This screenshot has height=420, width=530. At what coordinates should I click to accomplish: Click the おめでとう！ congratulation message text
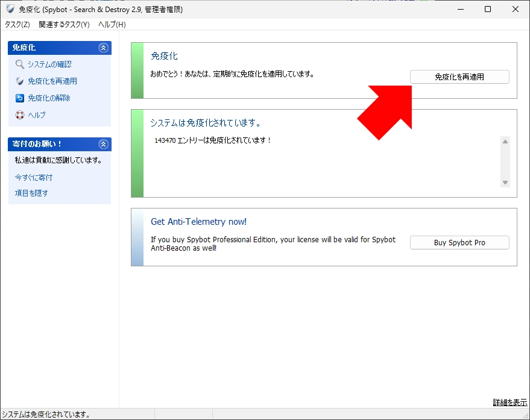click(232, 74)
